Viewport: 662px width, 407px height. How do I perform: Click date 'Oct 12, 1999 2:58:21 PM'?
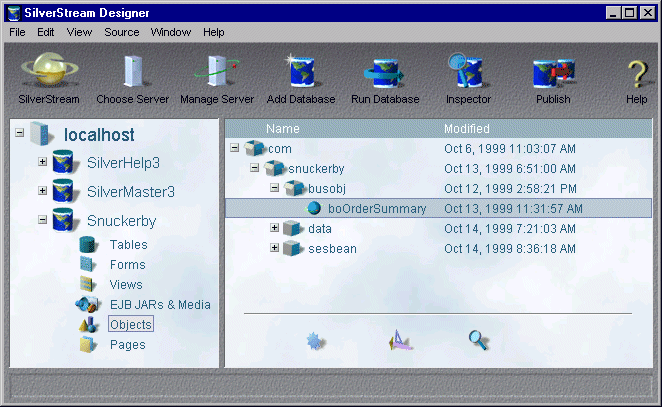(x=510, y=188)
